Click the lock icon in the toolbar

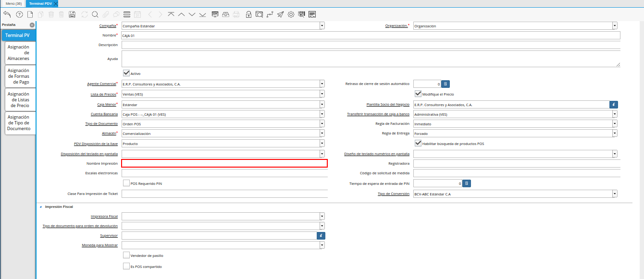(x=248, y=14)
